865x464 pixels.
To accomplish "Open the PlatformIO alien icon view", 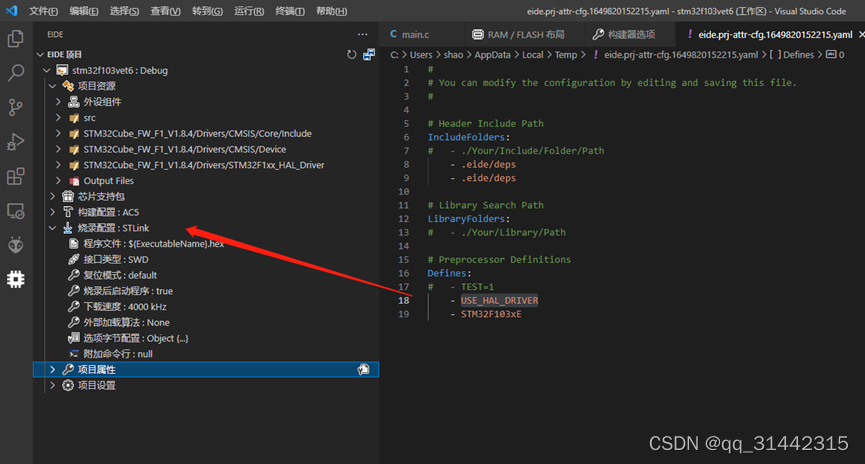I will click(x=15, y=245).
